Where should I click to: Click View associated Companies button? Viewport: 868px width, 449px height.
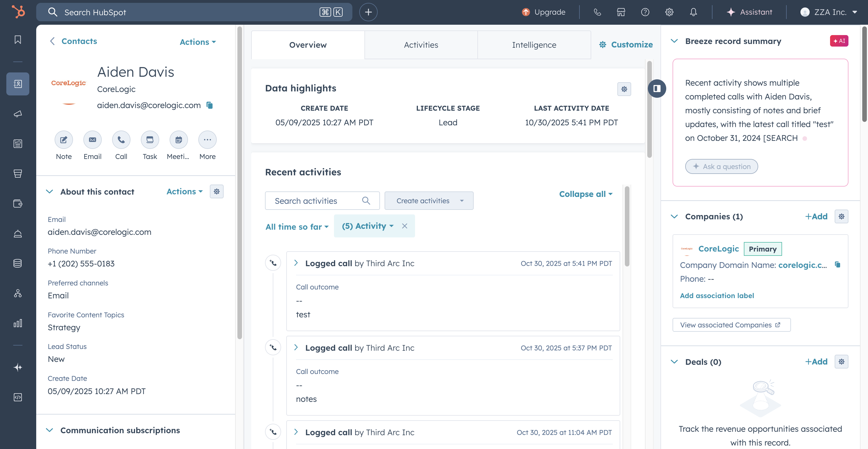(x=731, y=325)
